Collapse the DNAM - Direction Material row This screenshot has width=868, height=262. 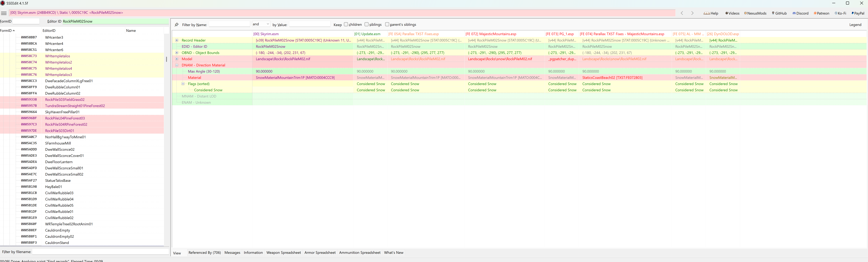pyautogui.click(x=177, y=65)
